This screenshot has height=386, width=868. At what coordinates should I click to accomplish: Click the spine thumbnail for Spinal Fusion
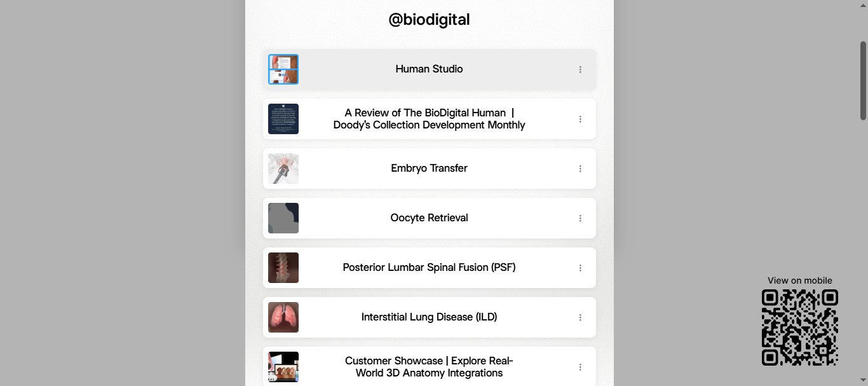pos(283,268)
